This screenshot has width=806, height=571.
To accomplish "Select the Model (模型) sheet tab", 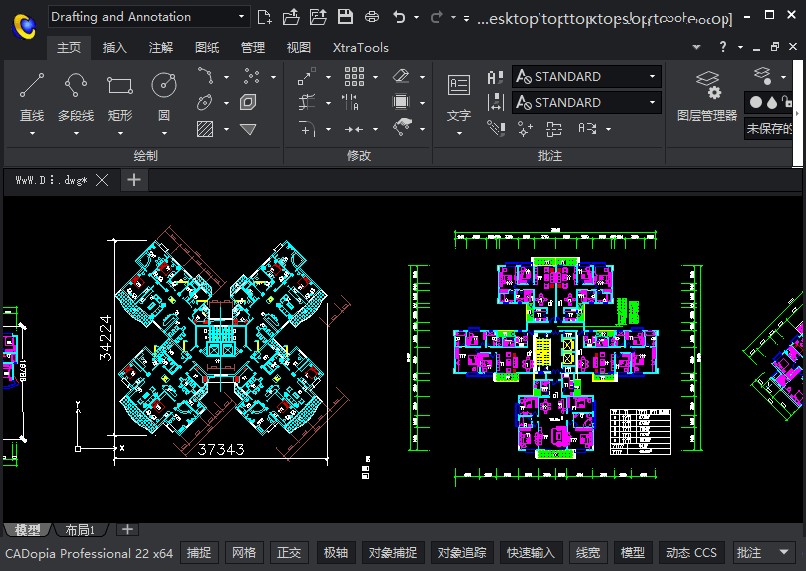I will (x=28, y=529).
